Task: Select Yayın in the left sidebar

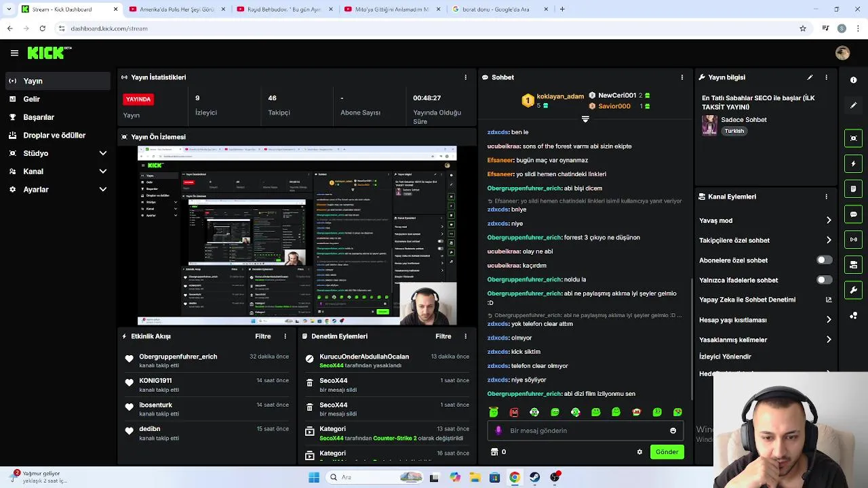Action: pos(57,81)
